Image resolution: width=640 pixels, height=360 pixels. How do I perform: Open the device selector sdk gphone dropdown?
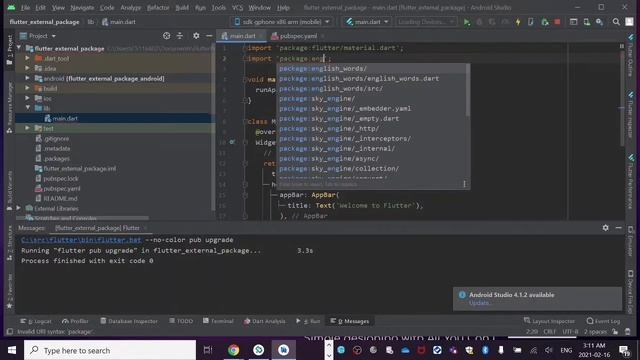(282, 22)
